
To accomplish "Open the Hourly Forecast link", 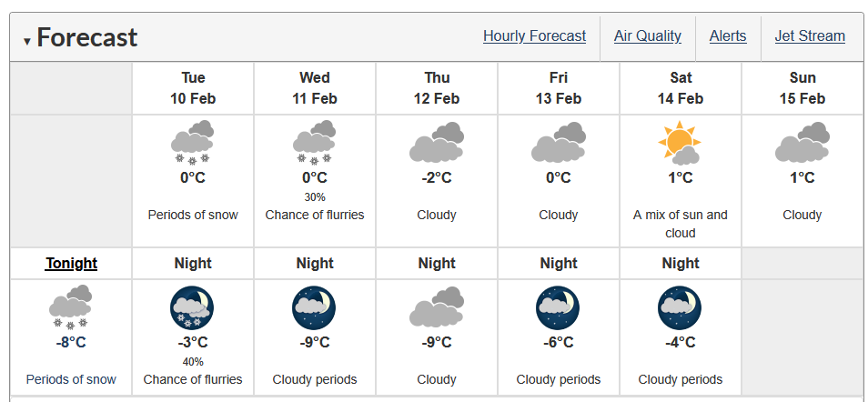I will click(x=534, y=36).
